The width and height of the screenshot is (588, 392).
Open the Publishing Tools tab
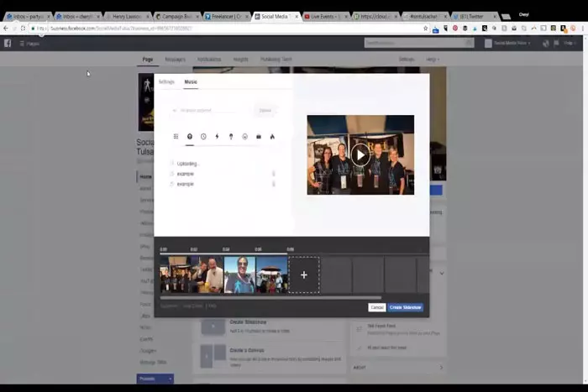pos(276,60)
